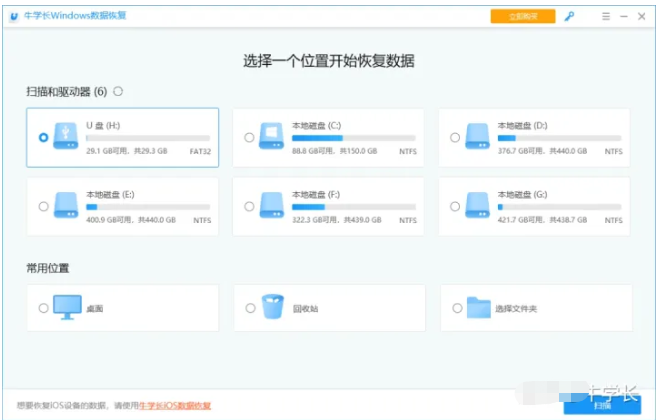Click the 本地磁盘 (G:) drive icon
Screen dimensions: 658x420
[x=478, y=206]
